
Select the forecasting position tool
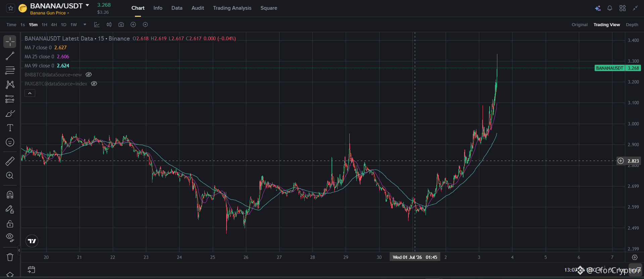[x=10, y=99]
